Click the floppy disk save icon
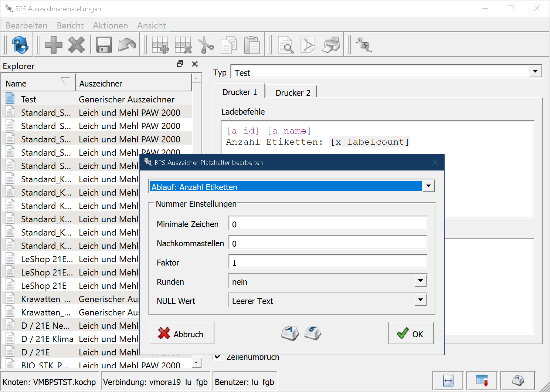The height and width of the screenshot is (392, 550). (103, 45)
